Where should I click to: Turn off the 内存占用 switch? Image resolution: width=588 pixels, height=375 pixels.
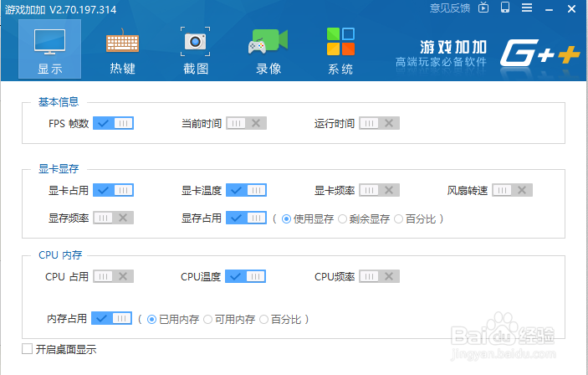tap(111, 318)
